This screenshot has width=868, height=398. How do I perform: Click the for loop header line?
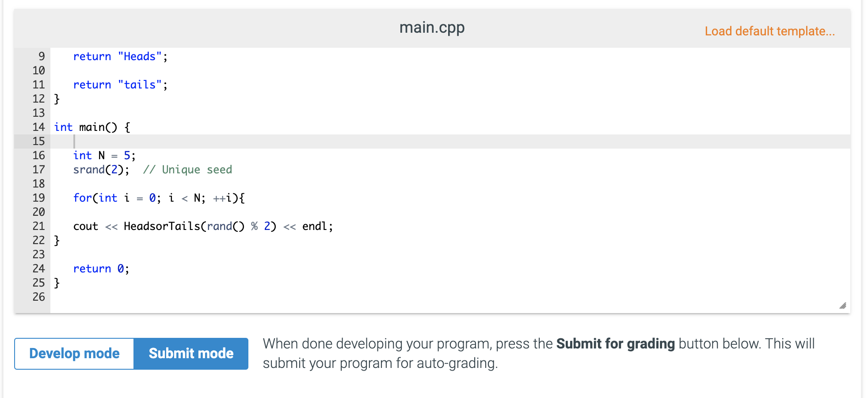pos(159,198)
